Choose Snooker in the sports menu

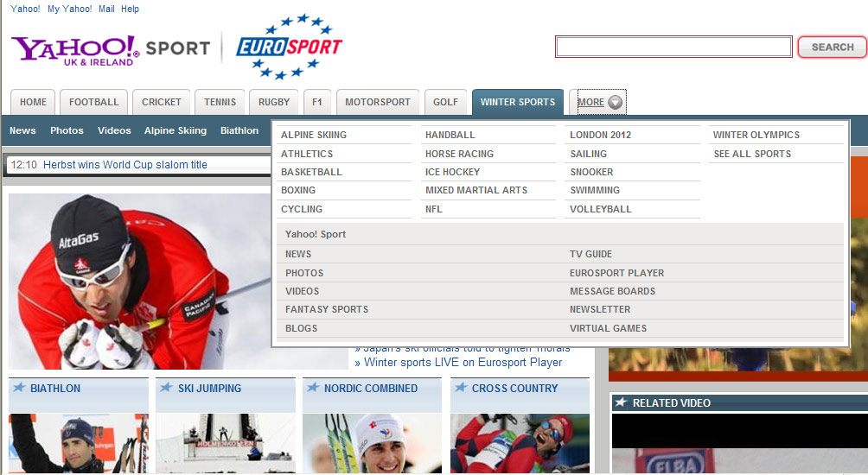pyautogui.click(x=591, y=172)
